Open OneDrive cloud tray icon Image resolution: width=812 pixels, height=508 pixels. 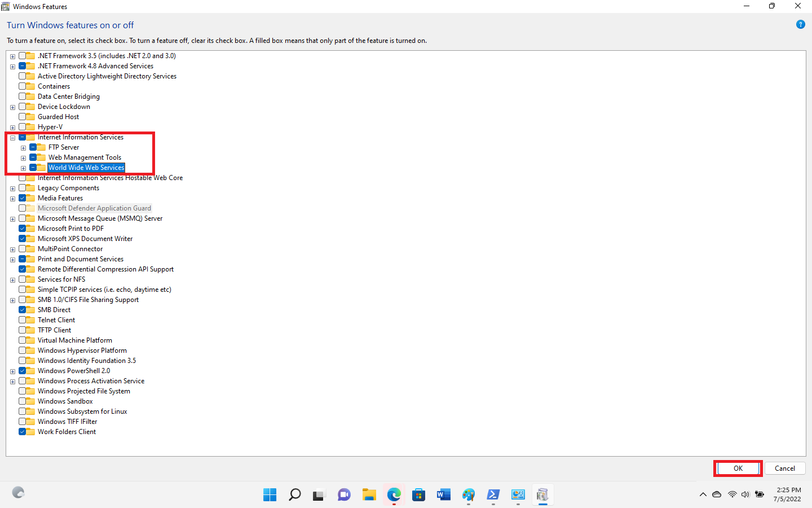click(717, 494)
